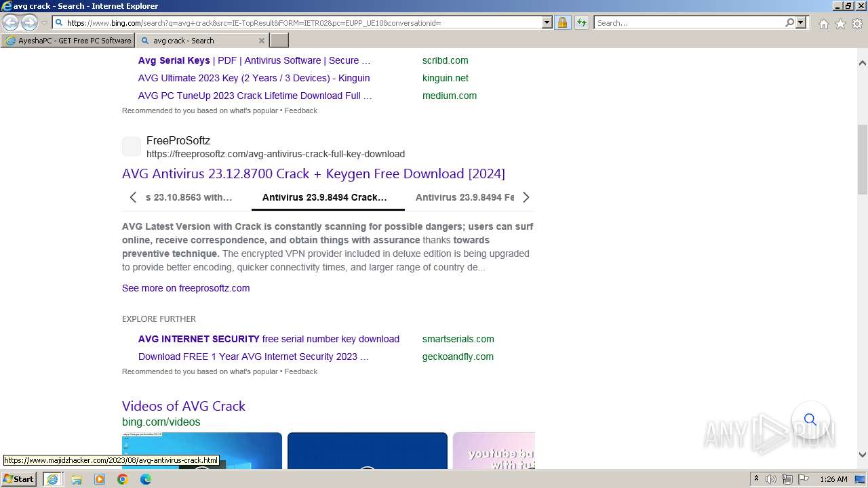Go forward with the browser Forward arrow
Viewport: 868px width, 488px height.
(29, 22)
